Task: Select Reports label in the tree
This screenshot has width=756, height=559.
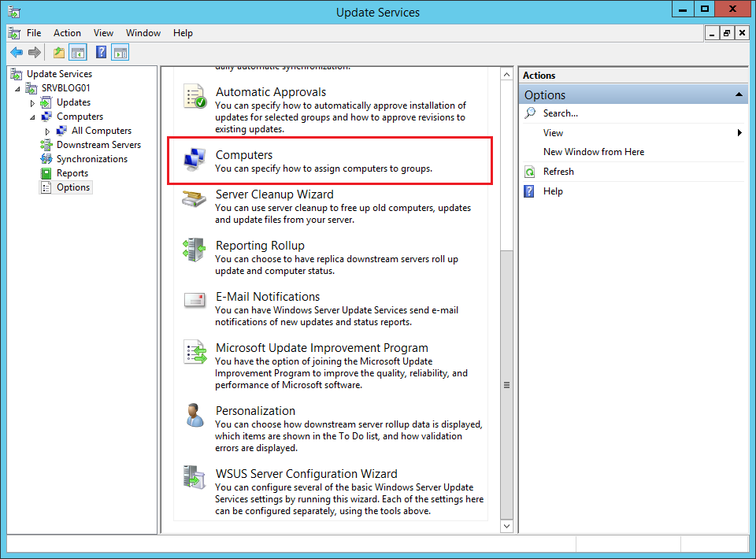Action: (72, 173)
